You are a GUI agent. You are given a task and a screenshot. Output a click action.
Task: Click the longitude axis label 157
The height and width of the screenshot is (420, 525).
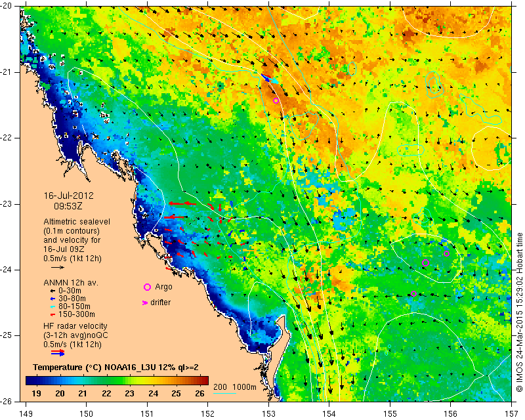(512, 414)
